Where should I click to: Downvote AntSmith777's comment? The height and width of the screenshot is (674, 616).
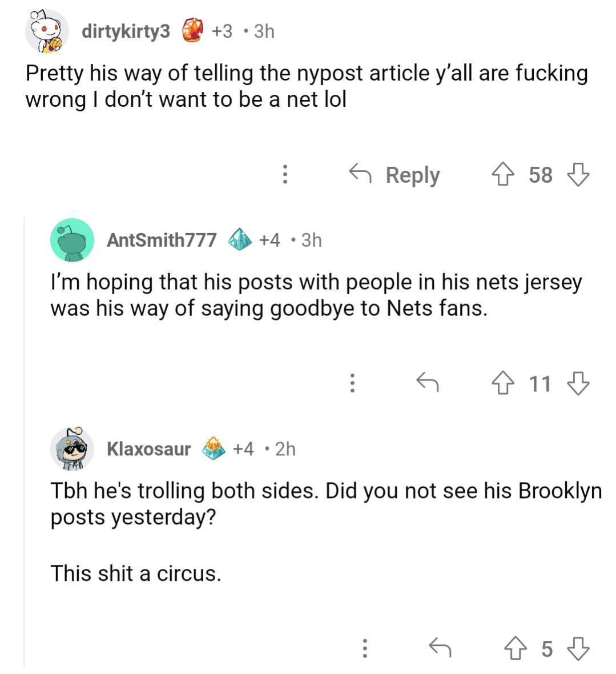[578, 383]
